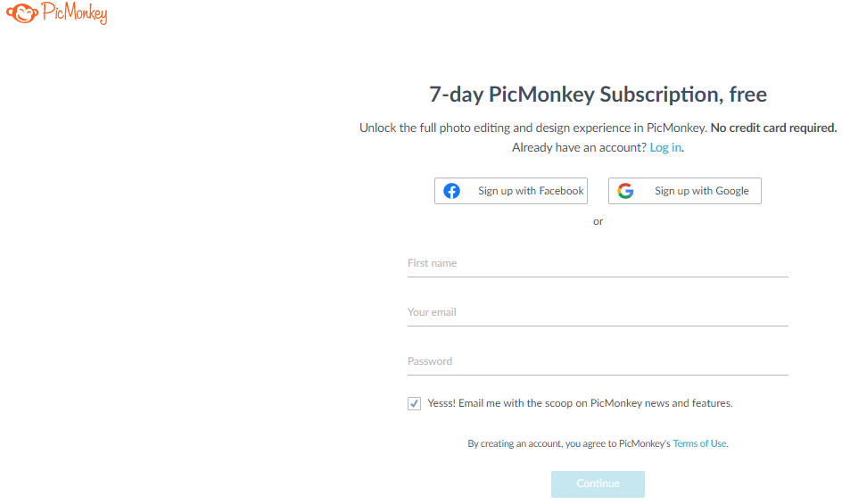Image resolution: width=850 pixels, height=504 pixels.
Task: Click the PicMonkey monkey face logo
Action: 21,13
